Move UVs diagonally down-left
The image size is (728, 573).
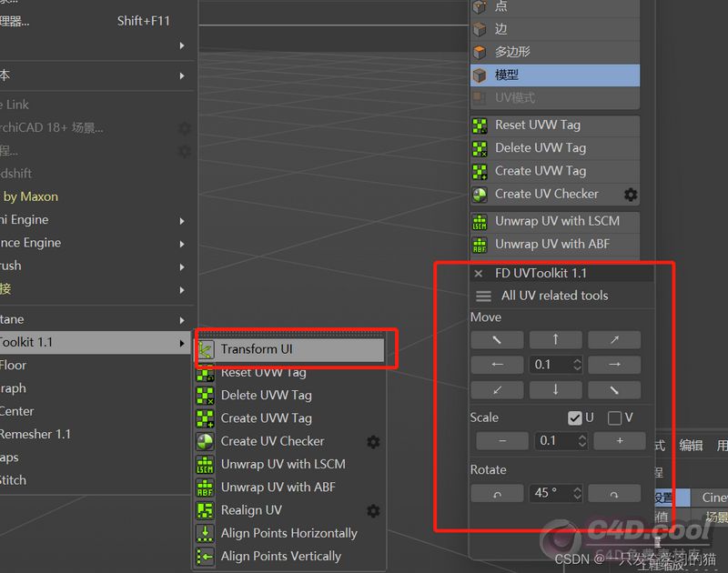pyautogui.click(x=497, y=390)
